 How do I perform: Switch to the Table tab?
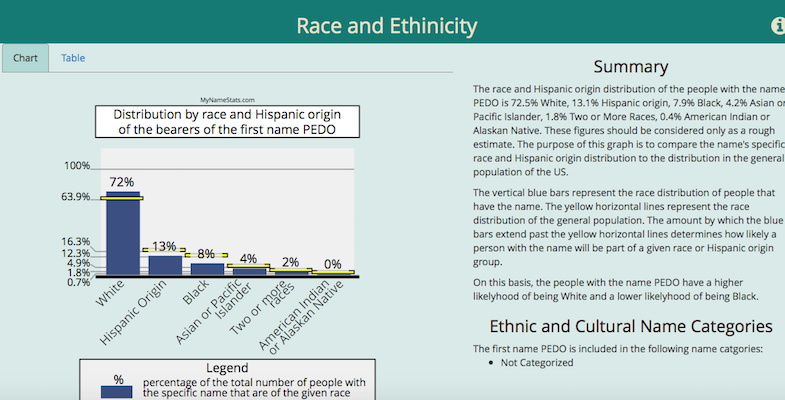[73, 58]
